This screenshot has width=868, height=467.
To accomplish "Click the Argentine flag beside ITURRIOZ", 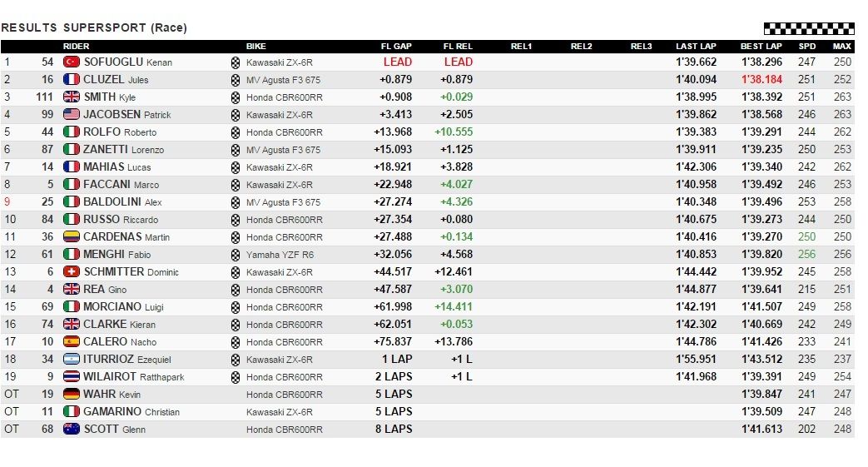I will pos(72,360).
